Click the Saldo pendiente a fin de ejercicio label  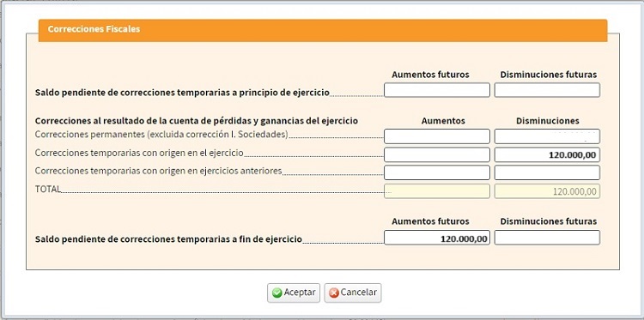[x=168, y=239]
